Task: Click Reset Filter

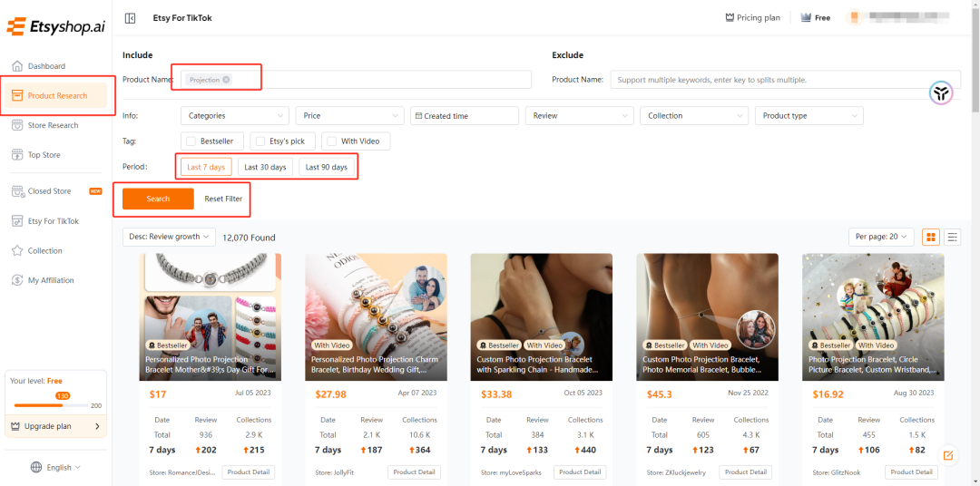Action: [223, 199]
